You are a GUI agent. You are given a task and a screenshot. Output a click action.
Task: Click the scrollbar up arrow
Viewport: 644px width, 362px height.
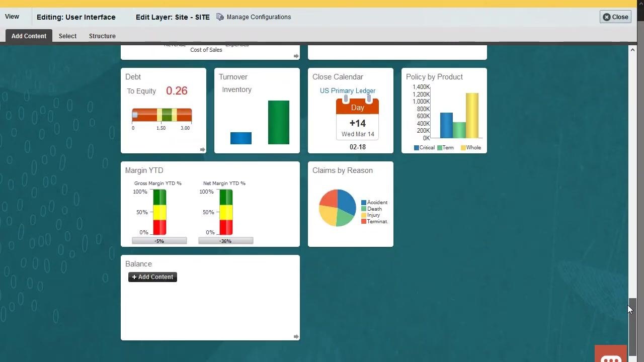633,50
